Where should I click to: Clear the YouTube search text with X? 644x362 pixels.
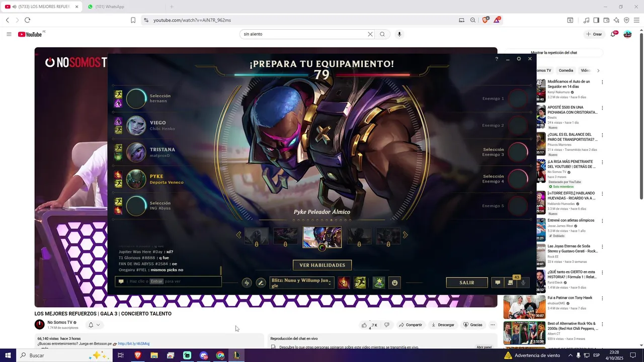(x=370, y=34)
